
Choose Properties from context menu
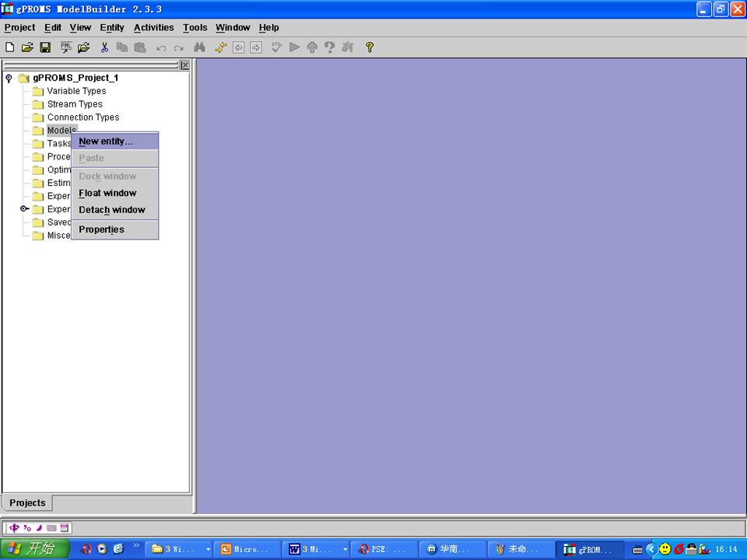click(115, 229)
